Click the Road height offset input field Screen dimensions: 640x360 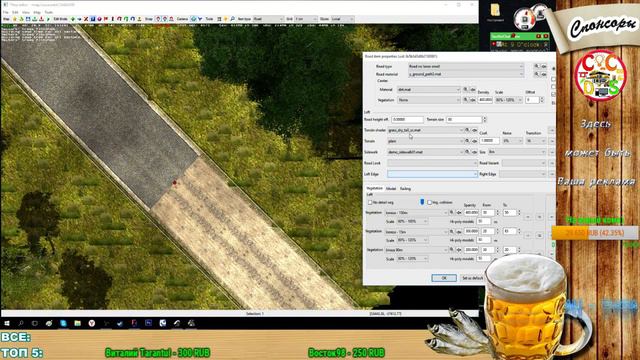(407, 120)
